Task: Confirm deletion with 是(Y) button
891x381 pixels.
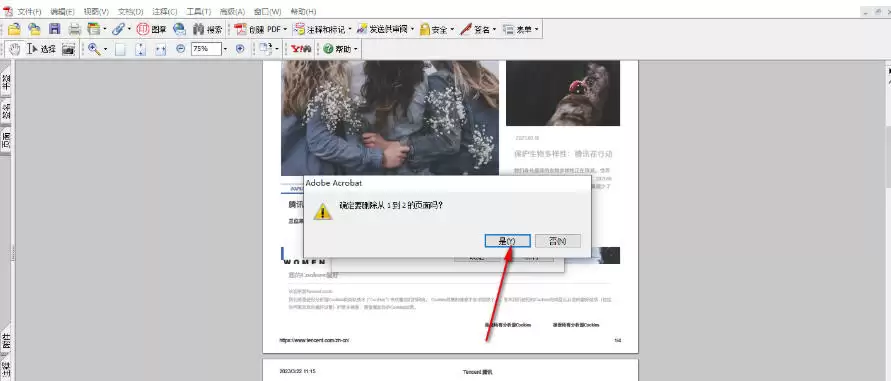Action: tap(507, 241)
